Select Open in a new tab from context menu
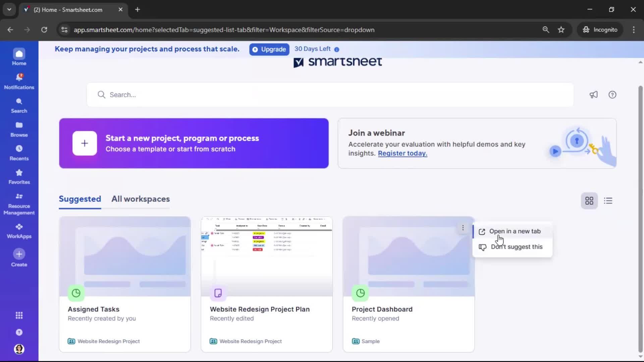 (x=515, y=231)
